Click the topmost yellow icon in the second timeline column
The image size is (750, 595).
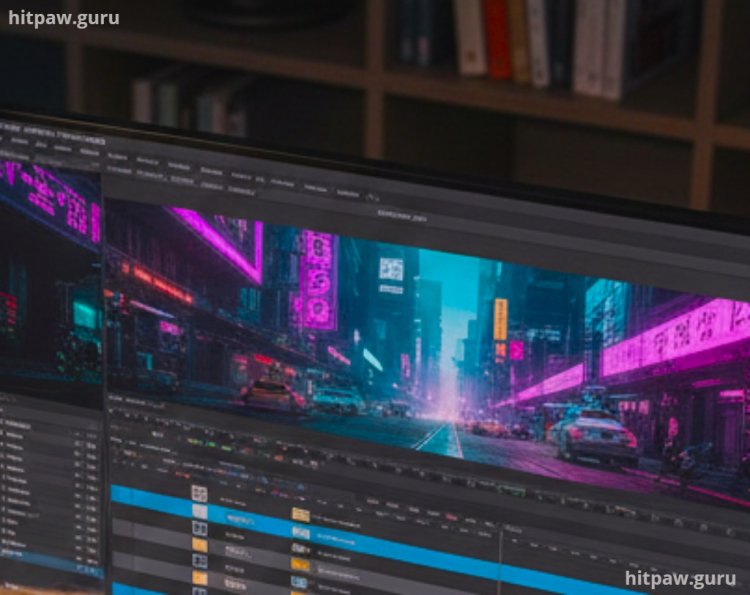click(x=300, y=514)
